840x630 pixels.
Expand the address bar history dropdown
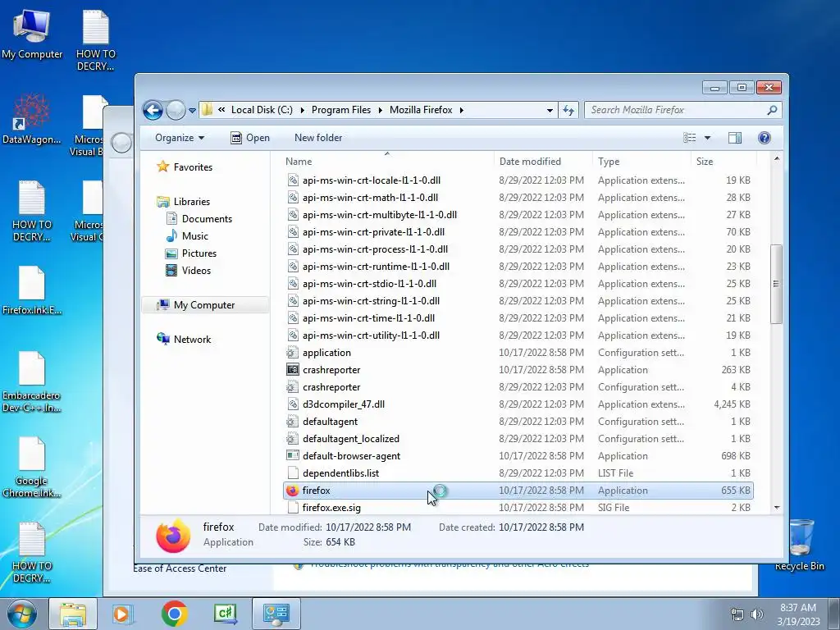click(x=550, y=111)
